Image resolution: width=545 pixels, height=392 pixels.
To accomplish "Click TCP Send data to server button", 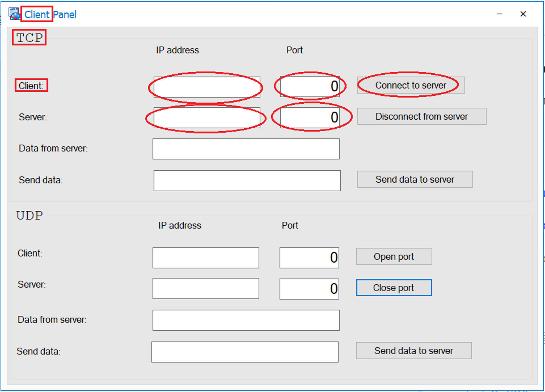I will point(415,179).
